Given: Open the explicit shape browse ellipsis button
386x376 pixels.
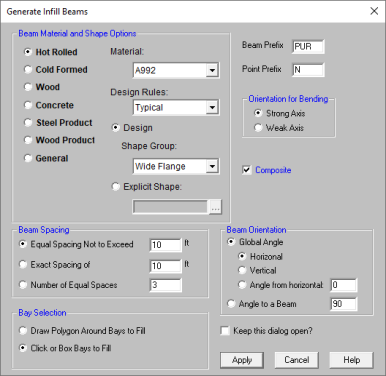Looking at the screenshot, I should (x=215, y=207).
